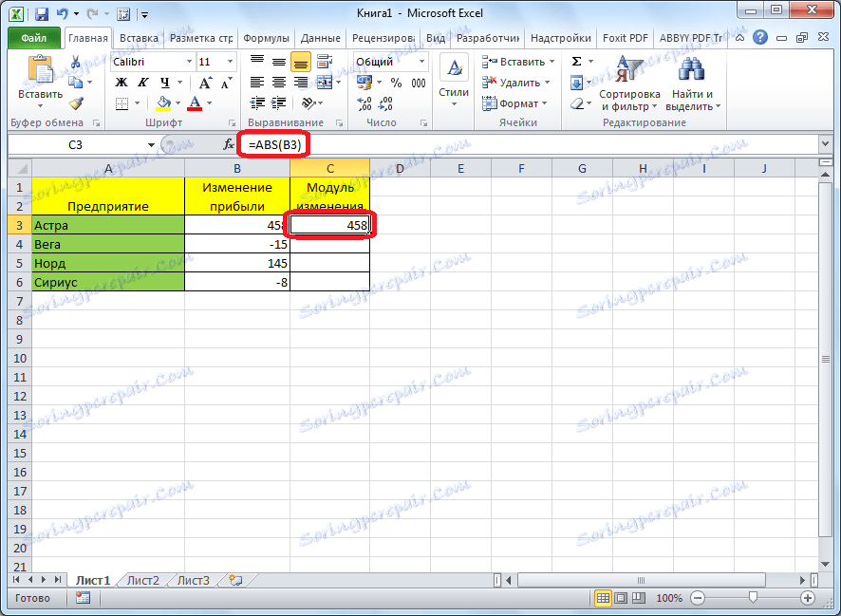Screen dimensions: 841x616
Task: Toggle align text right
Action: (301, 83)
